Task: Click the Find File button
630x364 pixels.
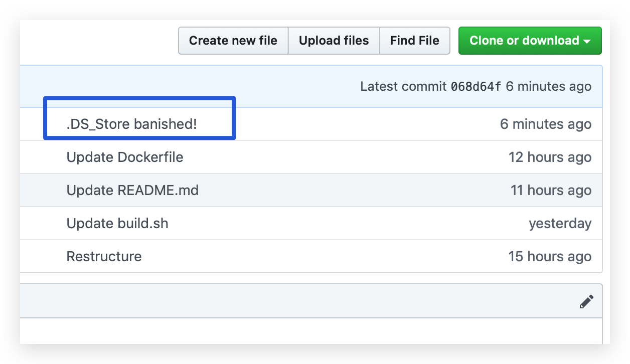Action: click(x=414, y=41)
